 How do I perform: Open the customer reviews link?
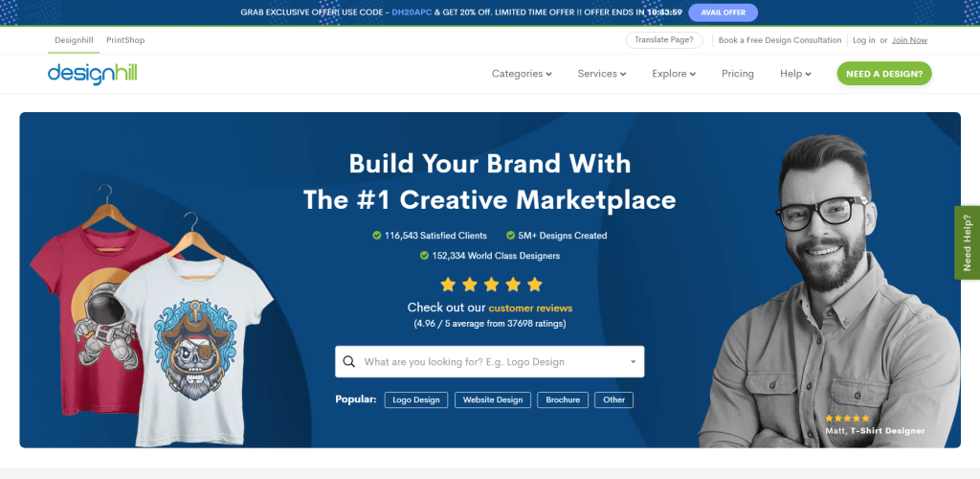pyautogui.click(x=530, y=308)
